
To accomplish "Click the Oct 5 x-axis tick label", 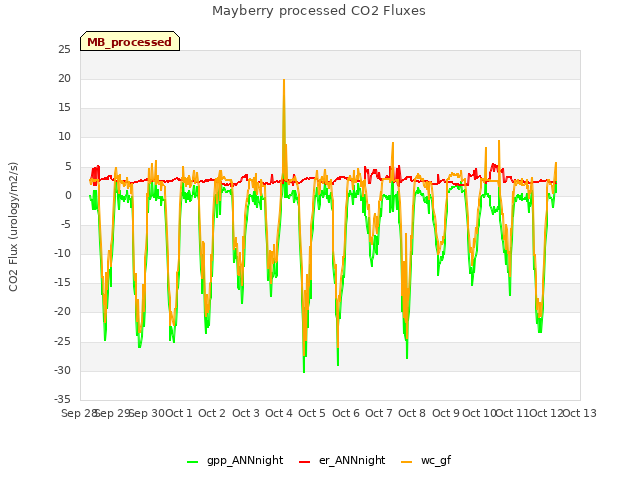I will 312,413.
